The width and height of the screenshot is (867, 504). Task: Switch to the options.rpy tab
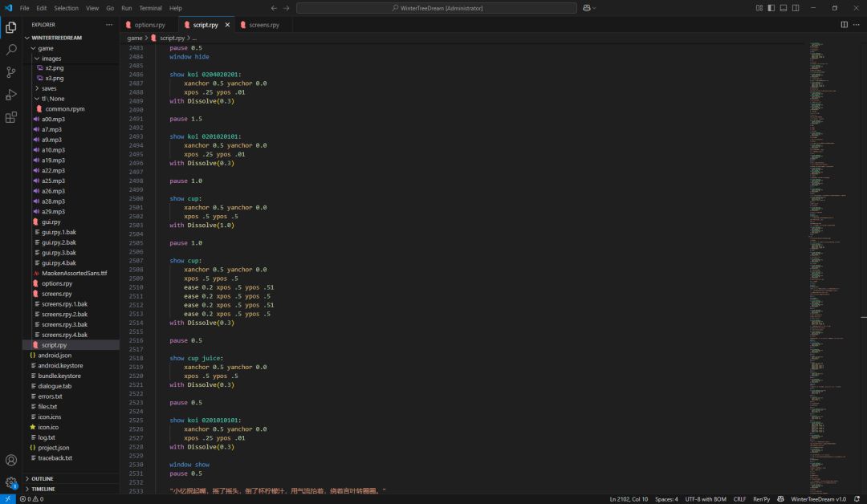click(149, 25)
